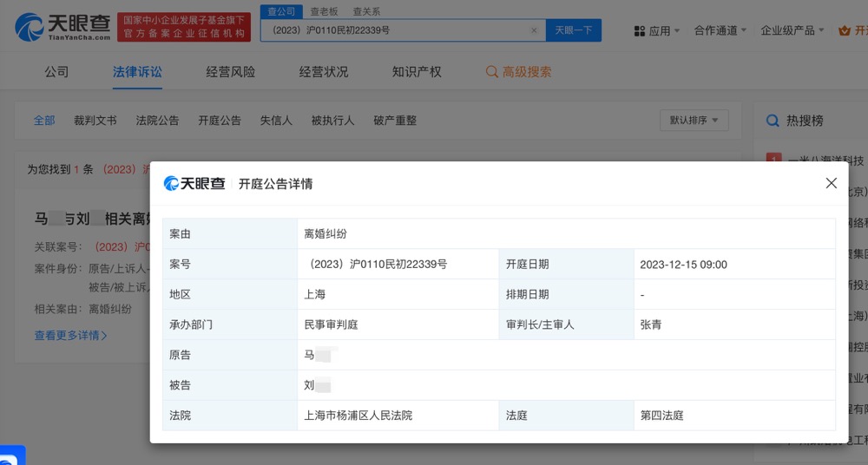Screen dimensions: 868x465
Task: Click the 热搜榜 heading
Action: click(805, 121)
